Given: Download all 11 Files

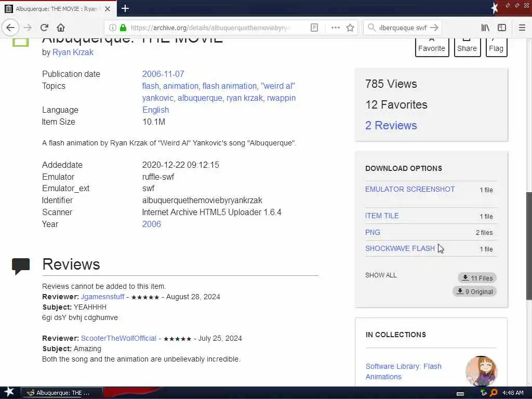Looking at the screenshot, I should pyautogui.click(x=477, y=278).
